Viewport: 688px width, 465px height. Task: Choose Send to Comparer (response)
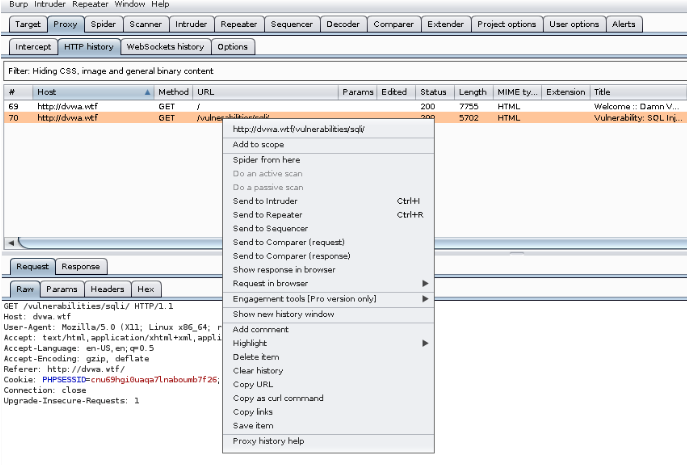[x=329, y=256]
